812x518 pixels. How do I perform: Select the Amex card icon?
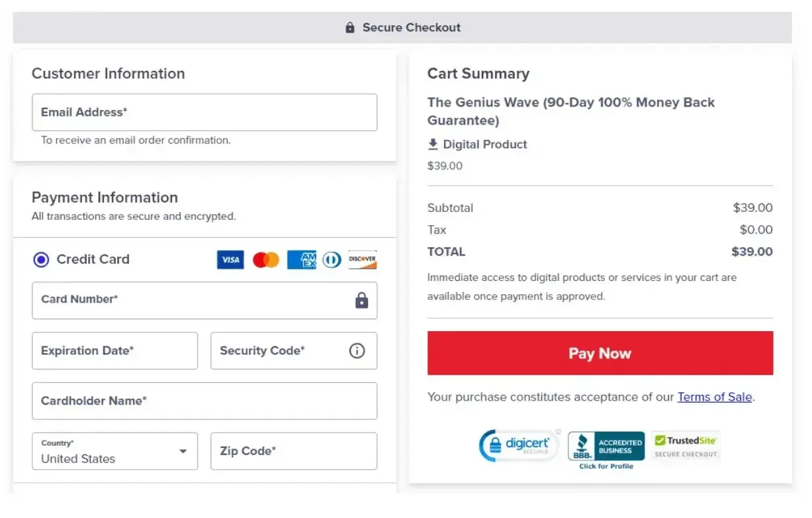[x=301, y=260]
